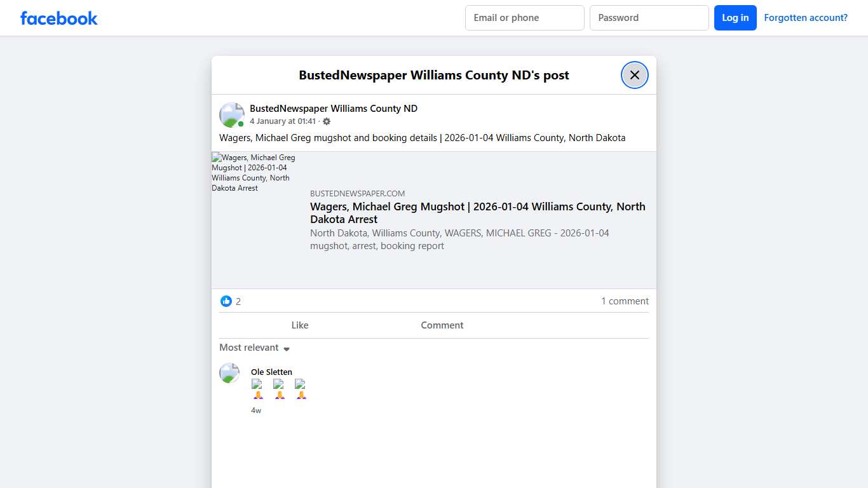
Task: Click the mugshot link preview thumbnail
Action: [x=254, y=173]
